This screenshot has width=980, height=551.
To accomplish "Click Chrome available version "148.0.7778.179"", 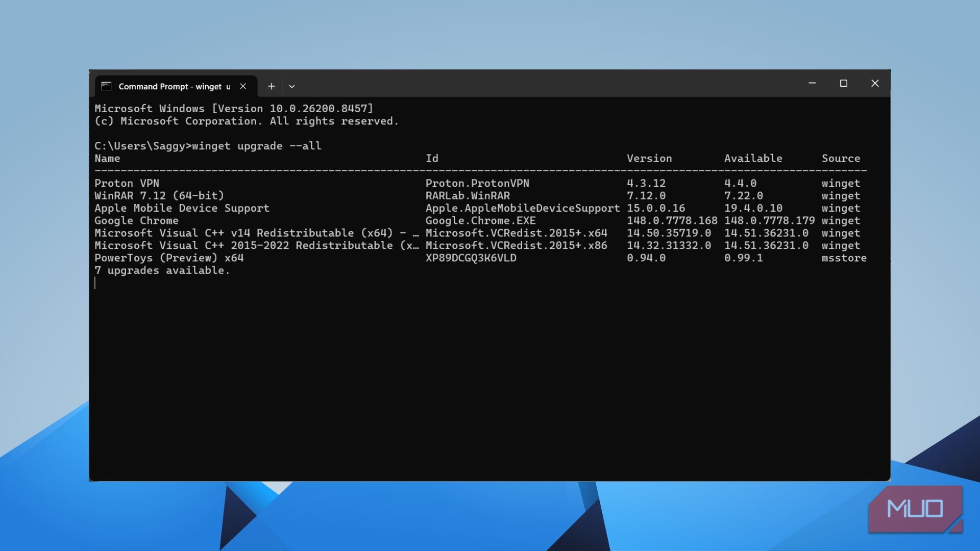I will tap(770, 221).
